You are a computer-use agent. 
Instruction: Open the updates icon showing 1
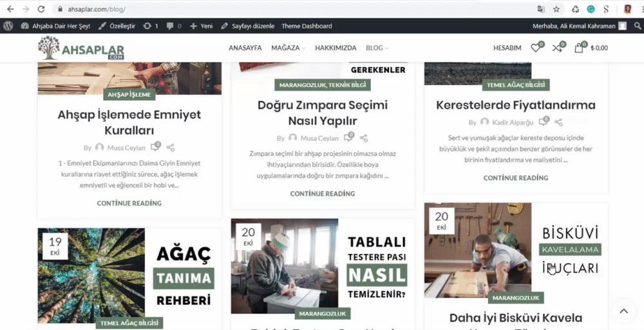tap(150, 26)
